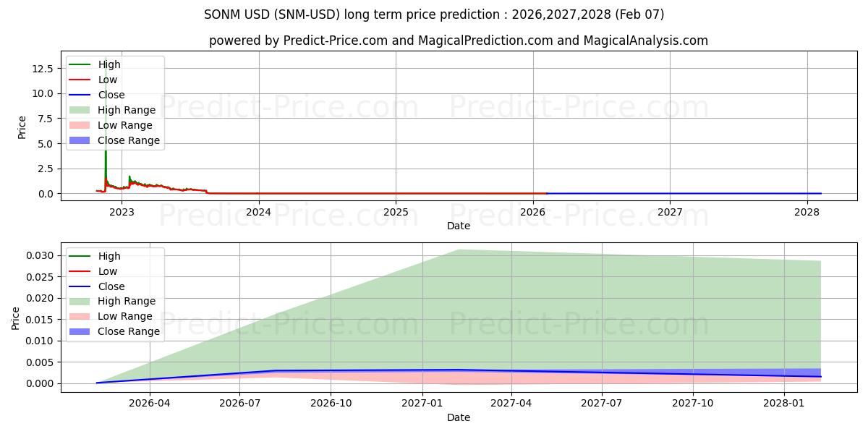Viewport: 868px width, 434px height.
Task: Click the Date axis label below bottom chart
Action: (459, 417)
